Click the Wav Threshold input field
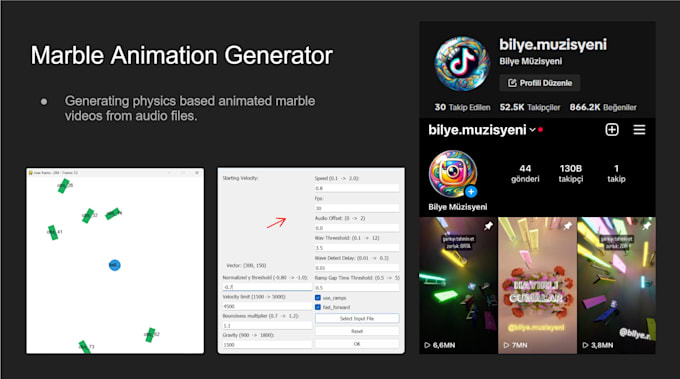The image size is (680, 379). point(357,248)
